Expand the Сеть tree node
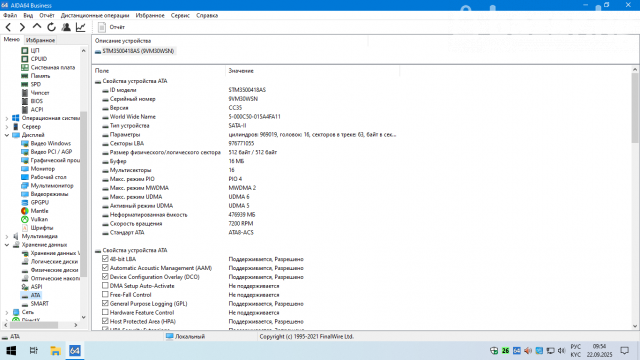The width and height of the screenshot is (640, 360). point(7,312)
